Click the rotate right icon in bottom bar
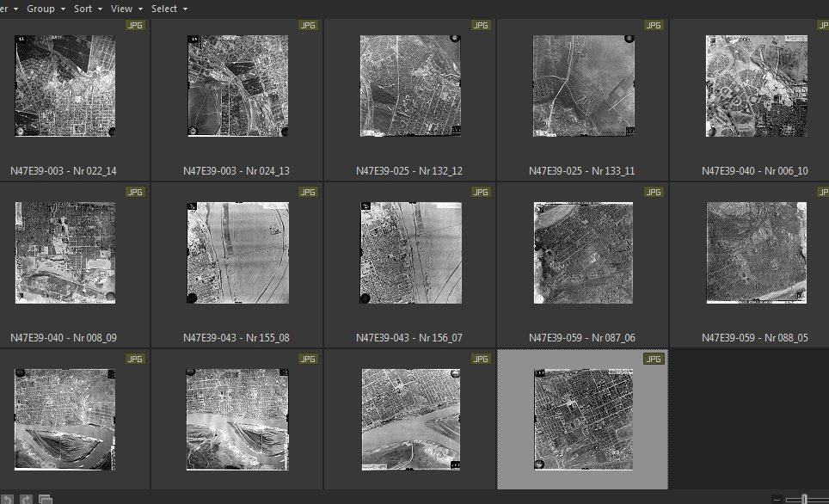 tap(26, 499)
